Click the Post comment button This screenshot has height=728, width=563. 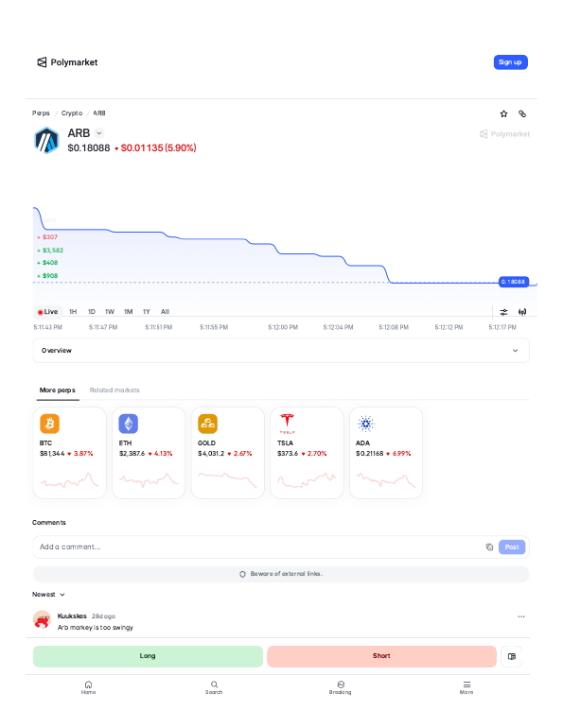point(512,546)
